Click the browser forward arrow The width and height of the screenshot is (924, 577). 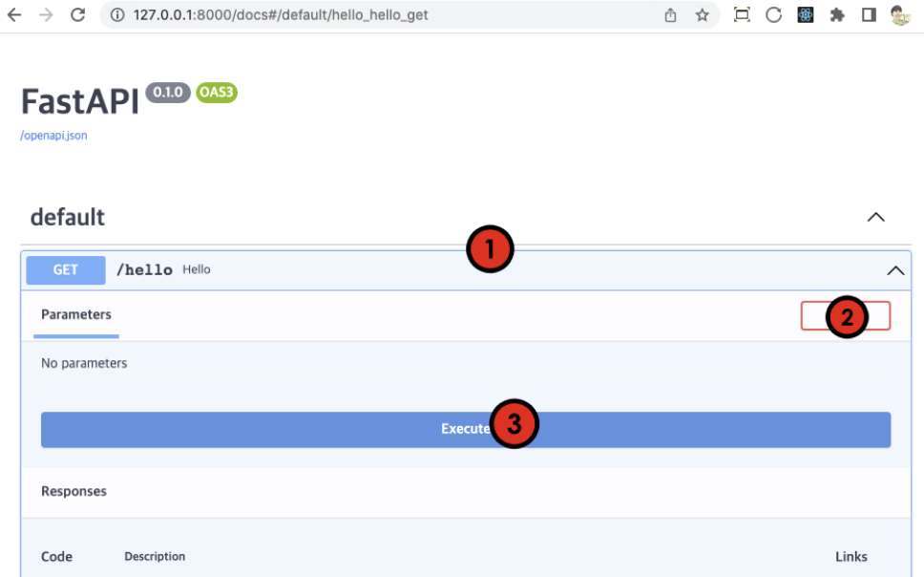[x=46, y=14]
